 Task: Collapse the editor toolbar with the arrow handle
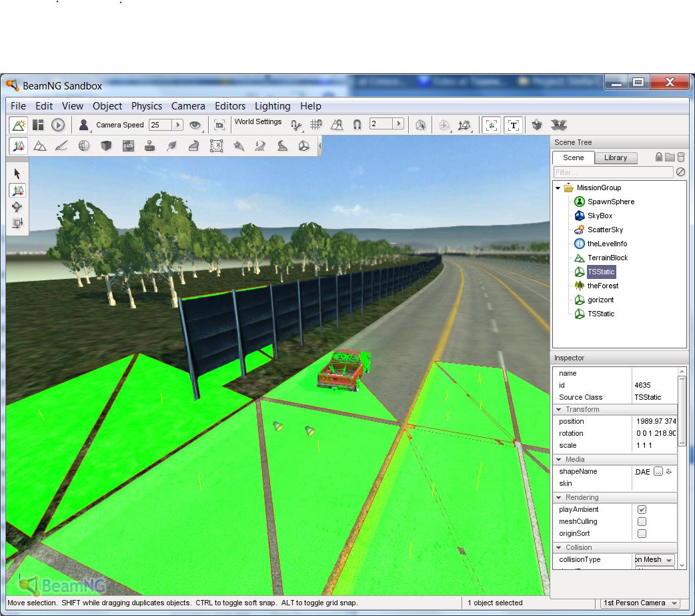[x=319, y=146]
